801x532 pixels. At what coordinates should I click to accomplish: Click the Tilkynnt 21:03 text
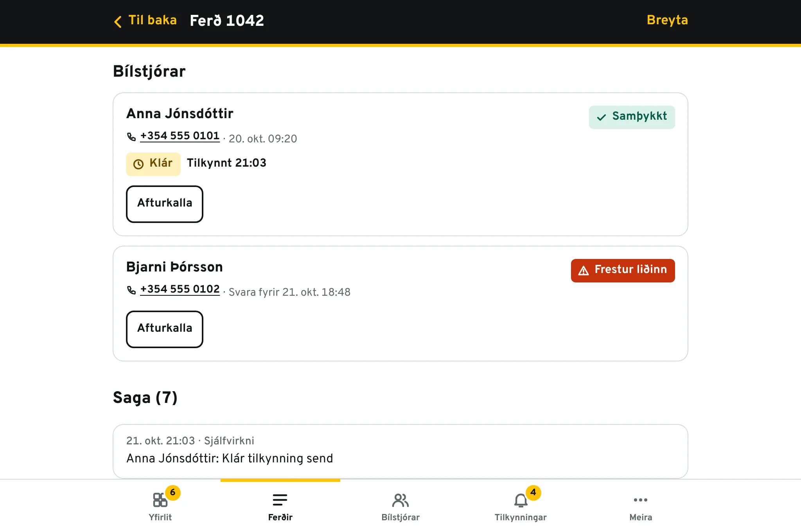click(226, 163)
